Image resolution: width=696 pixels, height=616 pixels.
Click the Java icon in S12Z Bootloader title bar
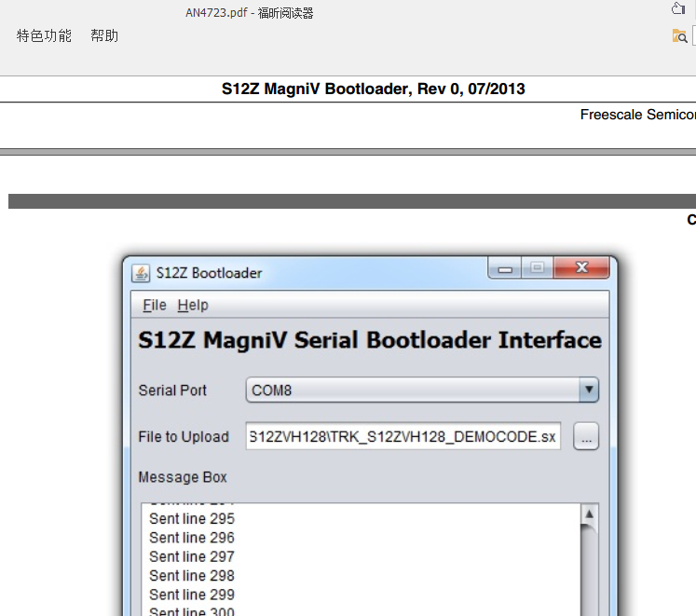[x=141, y=273]
